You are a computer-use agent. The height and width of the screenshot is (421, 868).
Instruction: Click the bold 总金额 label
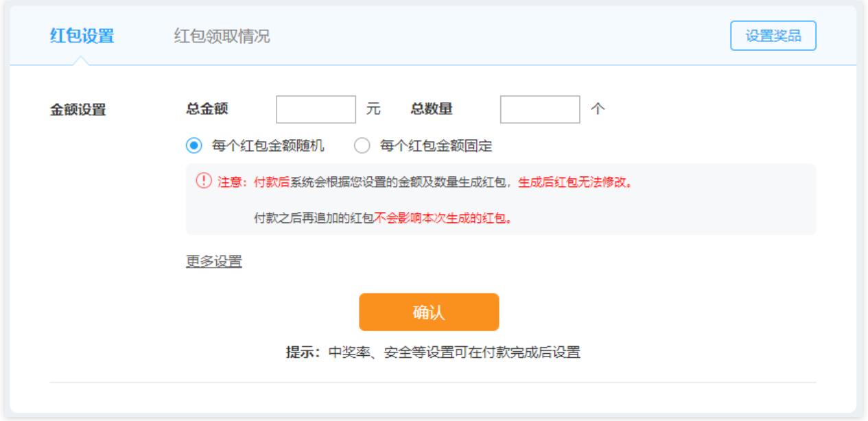point(207,108)
